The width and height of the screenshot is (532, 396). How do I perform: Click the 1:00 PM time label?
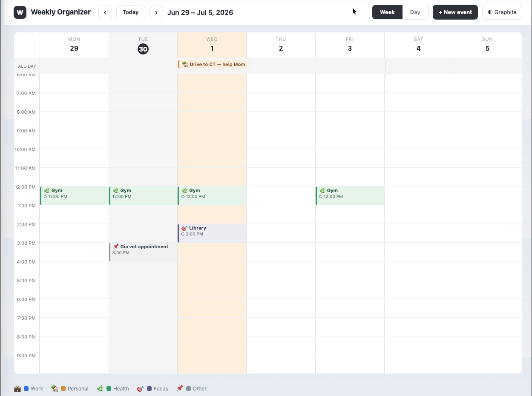[26, 206]
